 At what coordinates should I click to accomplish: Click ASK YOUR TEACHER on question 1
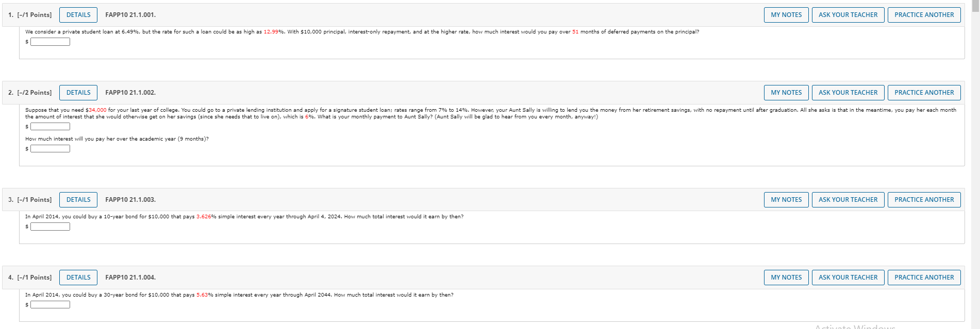point(848,14)
